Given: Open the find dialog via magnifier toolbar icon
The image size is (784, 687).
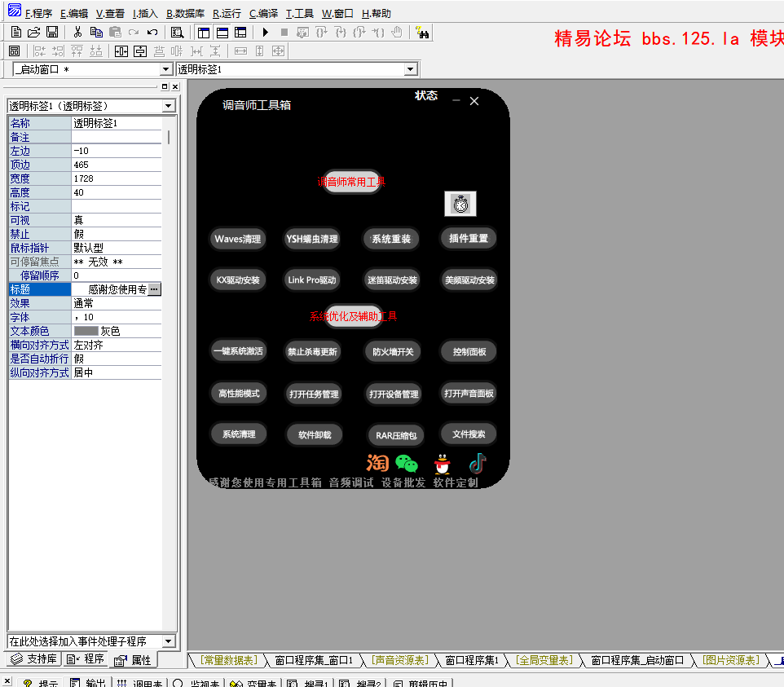Looking at the screenshot, I should click(x=178, y=32).
